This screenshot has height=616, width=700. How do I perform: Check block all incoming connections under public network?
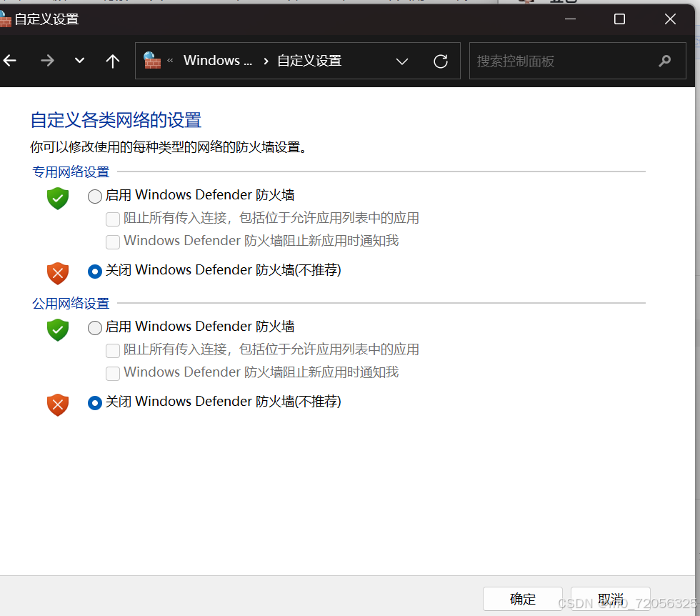(x=113, y=351)
